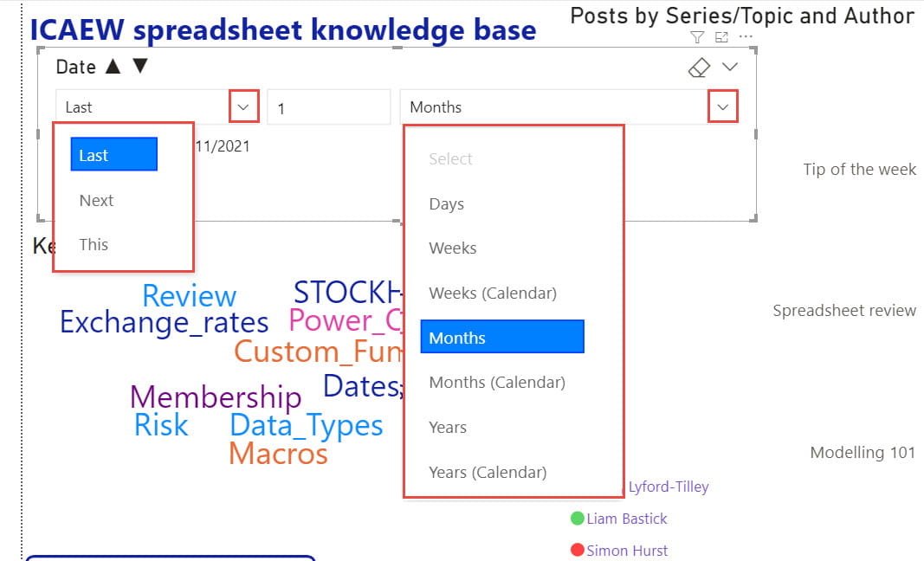Click the number input showing 1
This screenshot has height=561, width=924.
pos(328,107)
